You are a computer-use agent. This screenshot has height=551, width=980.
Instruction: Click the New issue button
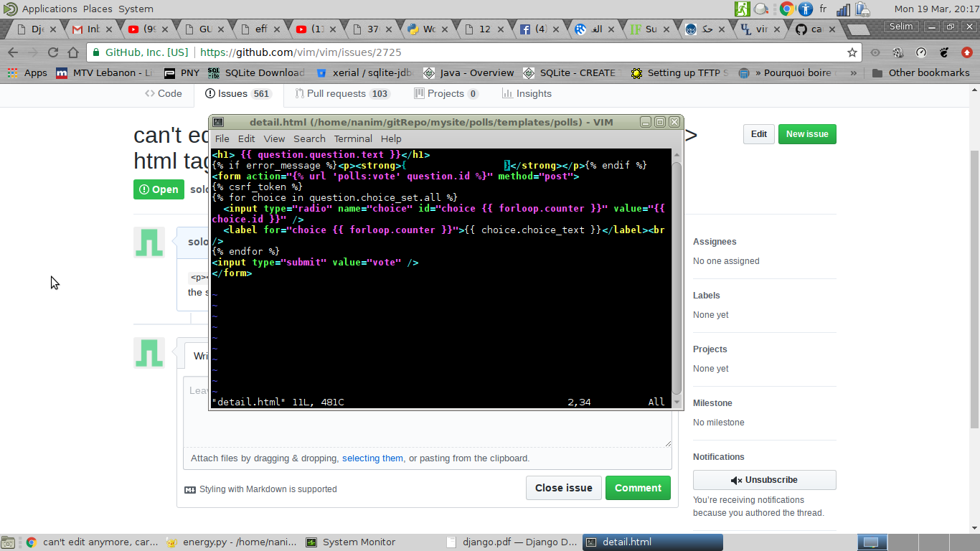806,134
